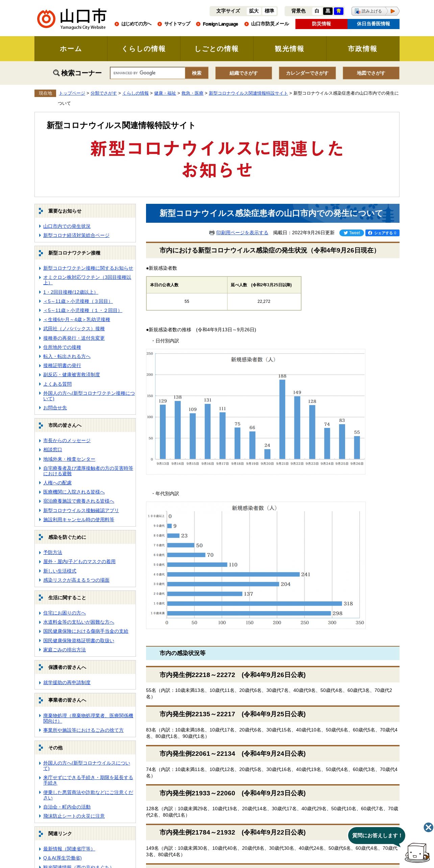The width and height of the screenshot is (434, 868).
Task: Enlarge text with 拡大 button
Action: tap(254, 11)
